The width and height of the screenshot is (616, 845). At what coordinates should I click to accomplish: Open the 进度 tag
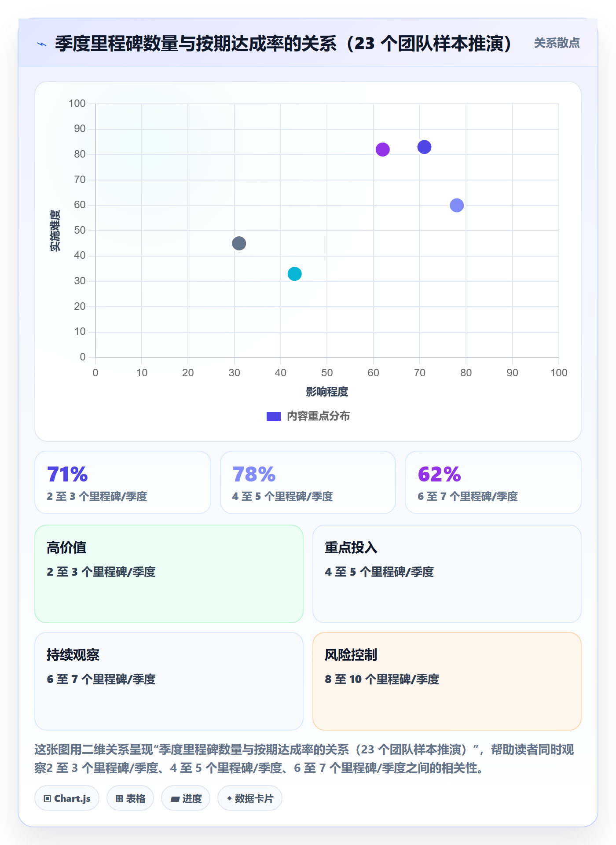[x=186, y=798]
